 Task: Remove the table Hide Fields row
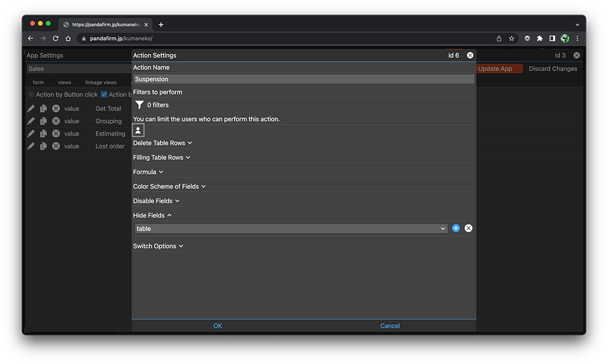[x=468, y=228]
